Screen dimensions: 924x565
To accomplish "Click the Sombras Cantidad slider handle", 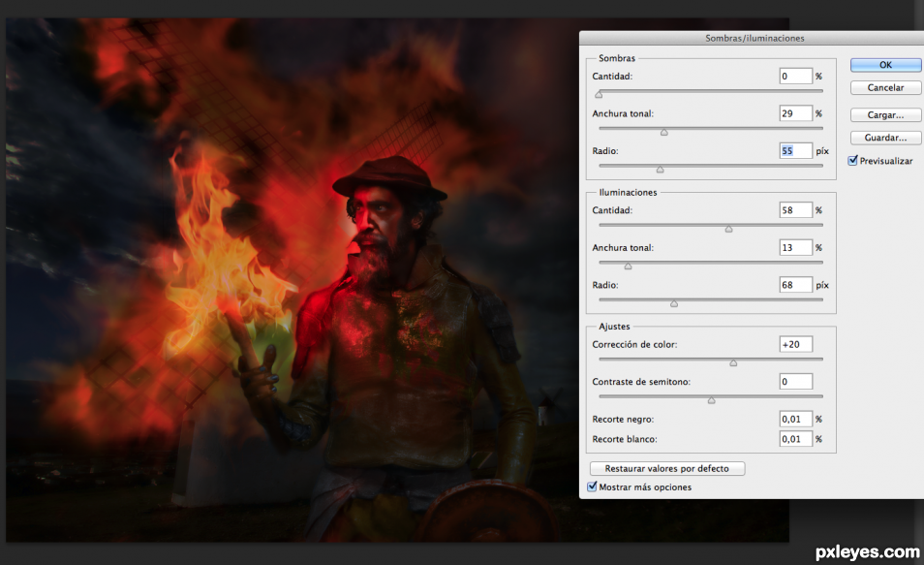I will tap(599, 94).
